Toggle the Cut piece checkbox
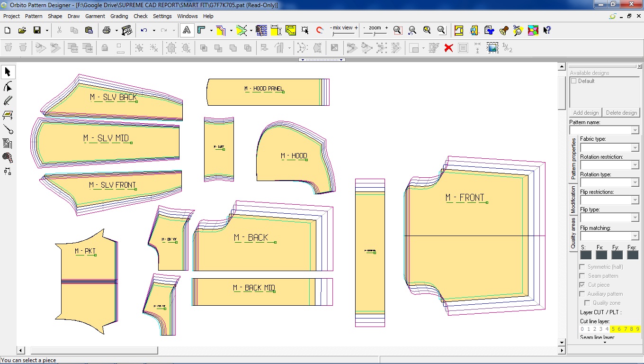 [x=582, y=285]
